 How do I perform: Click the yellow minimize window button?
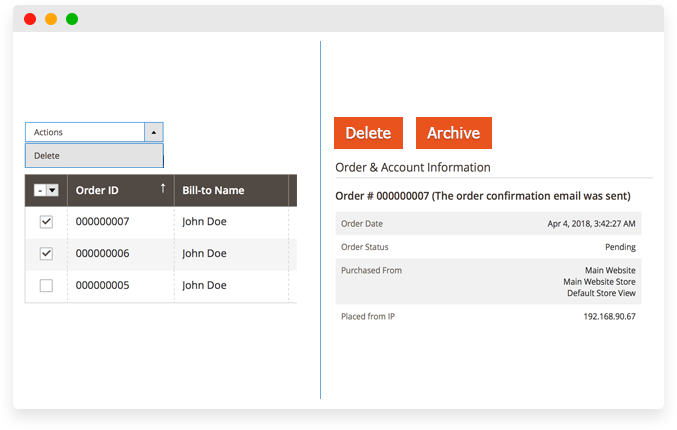point(51,19)
